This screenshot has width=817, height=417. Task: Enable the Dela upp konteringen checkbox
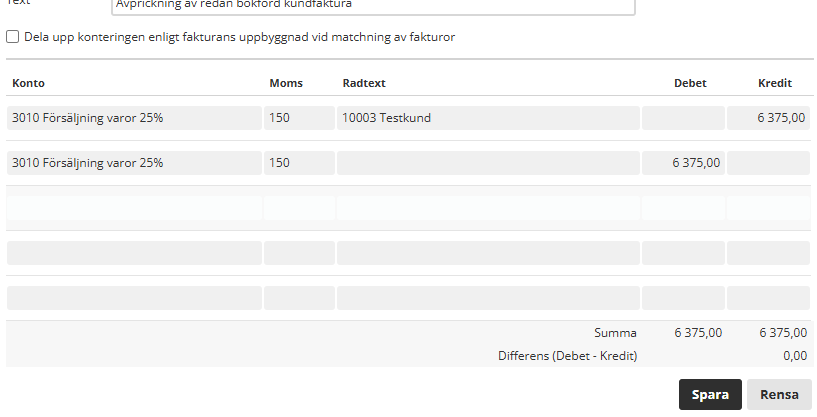[x=13, y=36]
